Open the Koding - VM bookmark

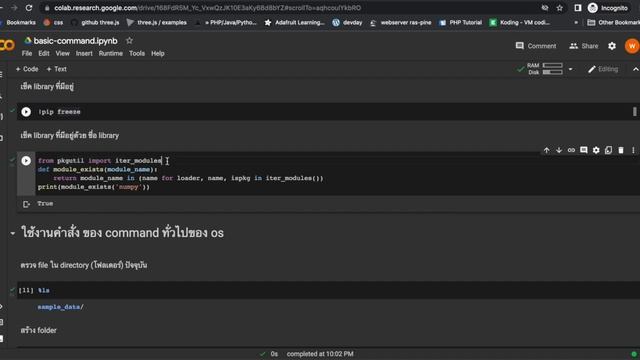(x=520, y=22)
